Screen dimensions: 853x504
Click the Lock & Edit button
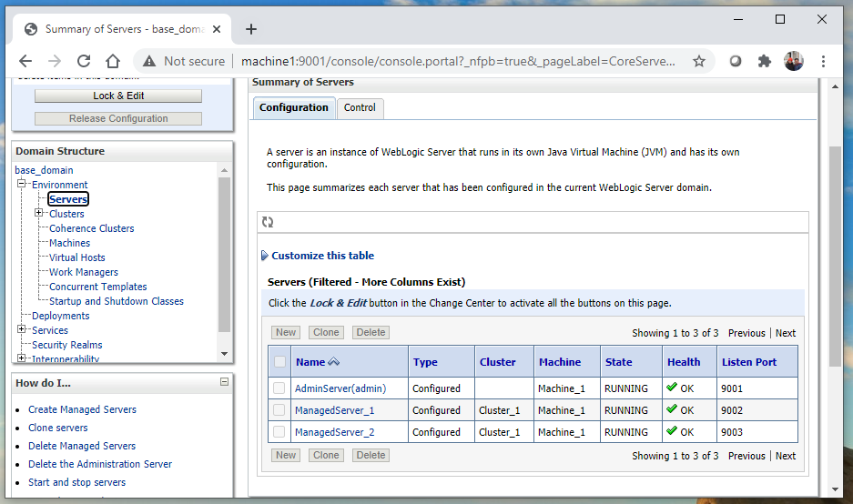[x=118, y=96]
